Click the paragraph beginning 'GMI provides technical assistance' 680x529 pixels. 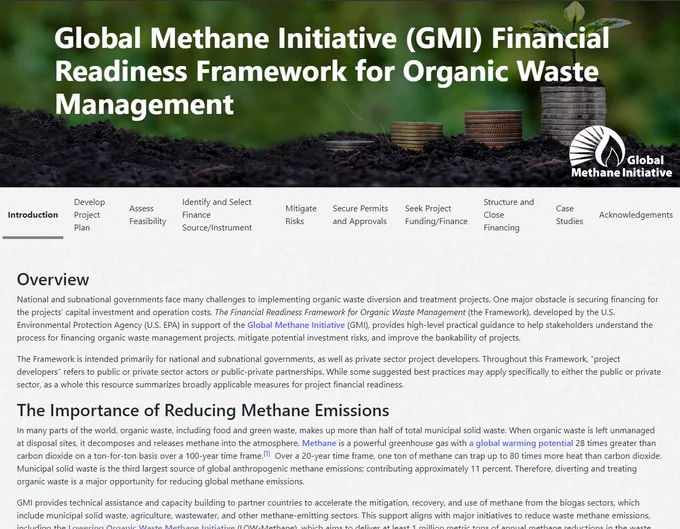click(x=334, y=516)
